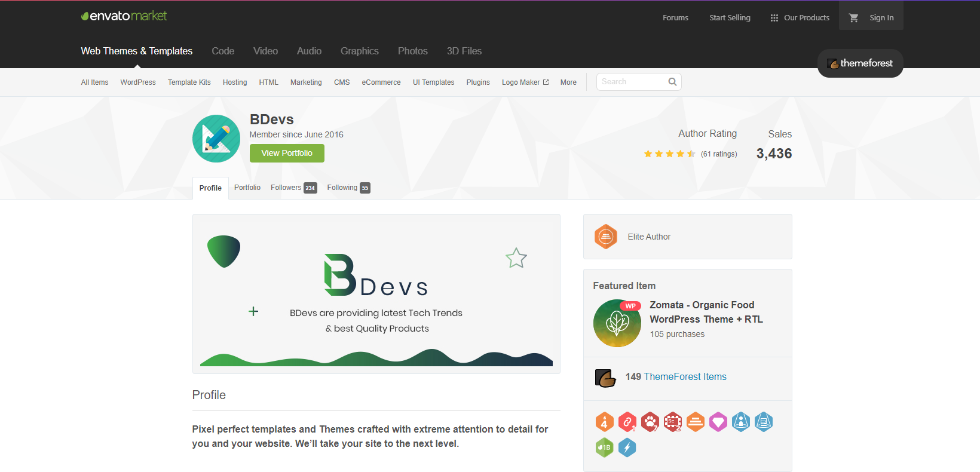Click the blue person spotlight badge
The image size is (980, 472).
(741, 422)
